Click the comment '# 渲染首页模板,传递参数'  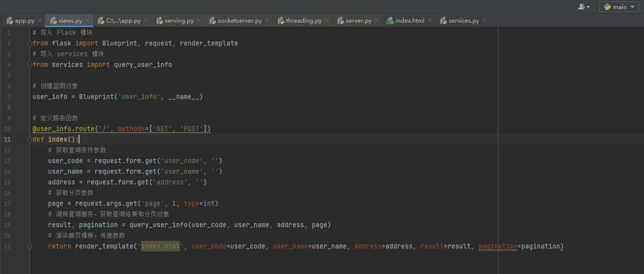(x=87, y=235)
